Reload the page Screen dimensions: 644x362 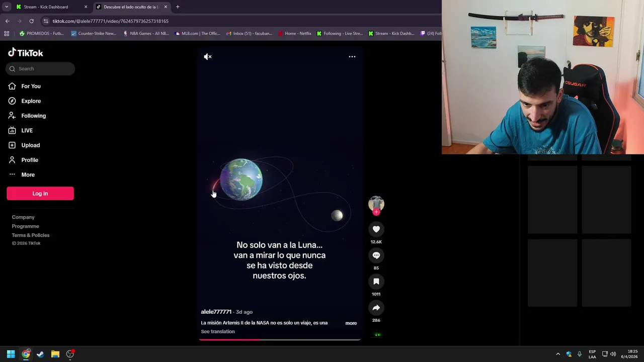click(31, 21)
